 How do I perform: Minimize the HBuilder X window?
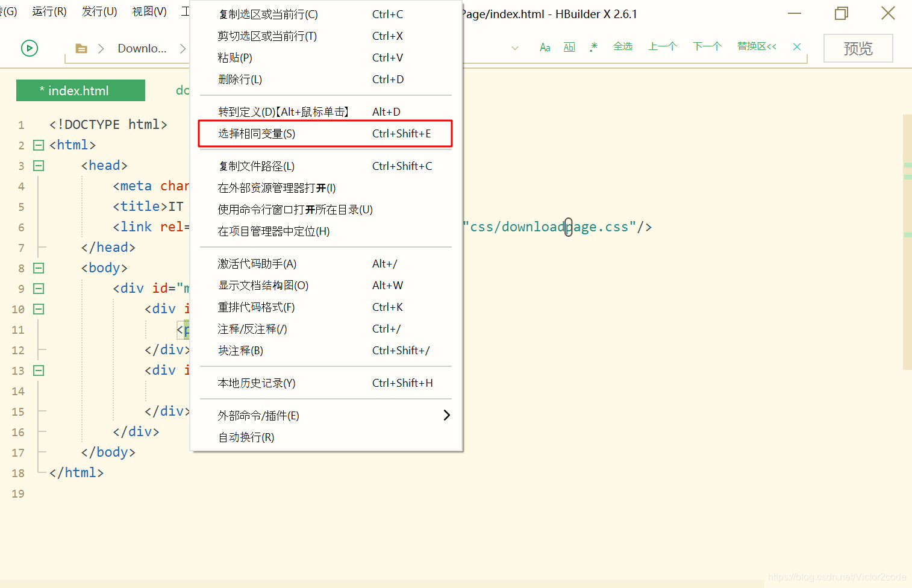click(x=795, y=13)
